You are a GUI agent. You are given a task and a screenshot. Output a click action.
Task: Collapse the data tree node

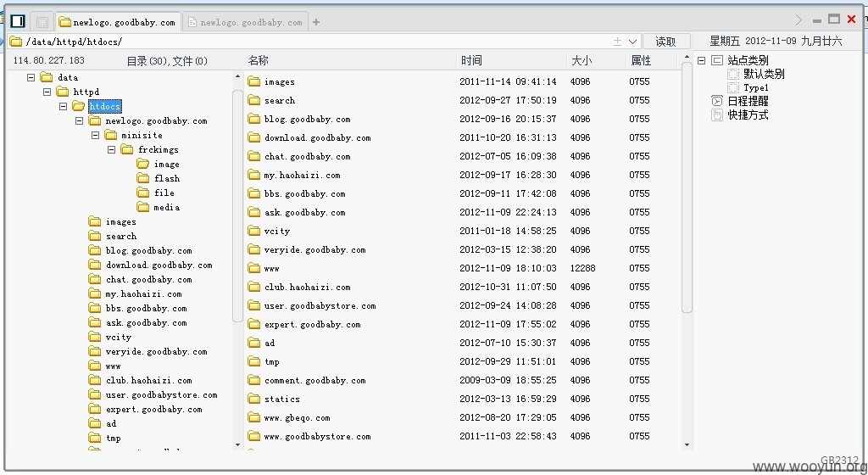(31, 77)
